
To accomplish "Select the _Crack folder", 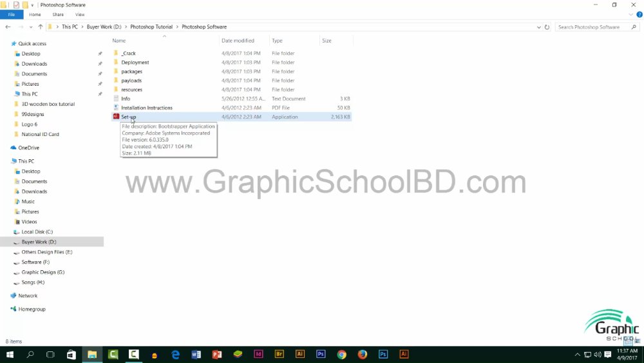I will [128, 54].
